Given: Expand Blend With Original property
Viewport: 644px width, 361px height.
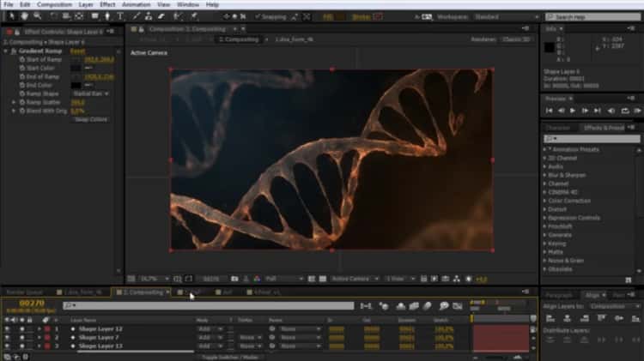Looking at the screenshot, I should [x=14, y=111].
